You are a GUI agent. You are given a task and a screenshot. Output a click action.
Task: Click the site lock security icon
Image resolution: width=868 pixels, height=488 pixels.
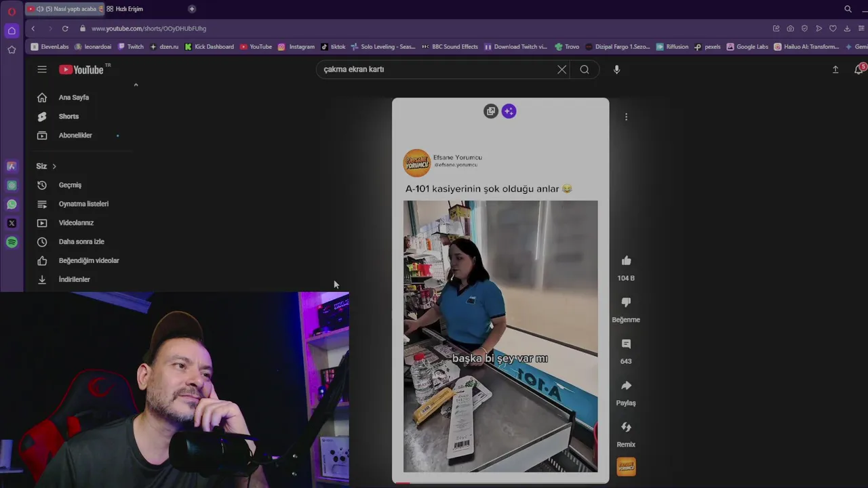(x=83, y=28)
